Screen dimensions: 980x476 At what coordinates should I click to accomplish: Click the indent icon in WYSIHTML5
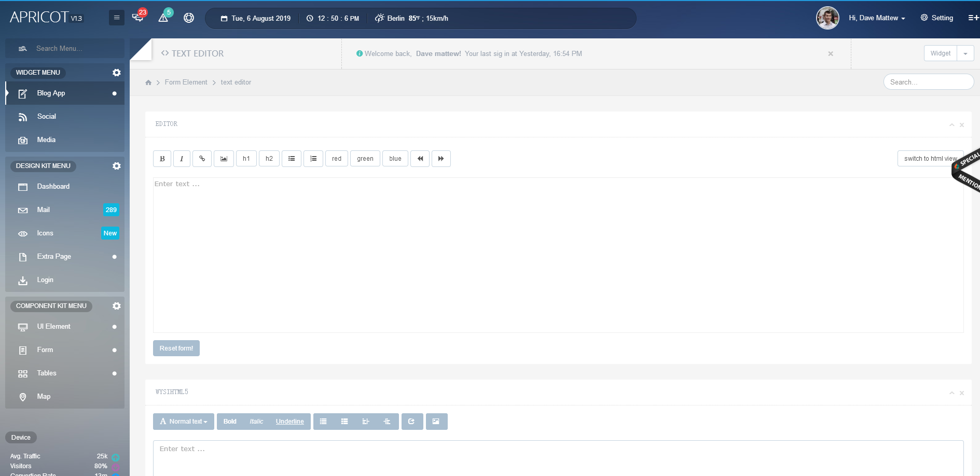click(x=387, y=422)
